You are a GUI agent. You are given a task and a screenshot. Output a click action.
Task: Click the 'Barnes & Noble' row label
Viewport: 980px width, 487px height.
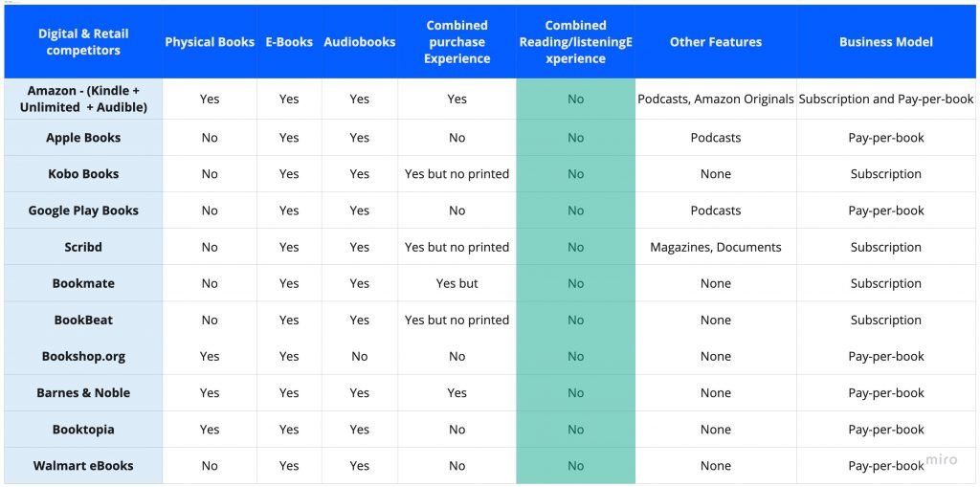coord(83,392)
